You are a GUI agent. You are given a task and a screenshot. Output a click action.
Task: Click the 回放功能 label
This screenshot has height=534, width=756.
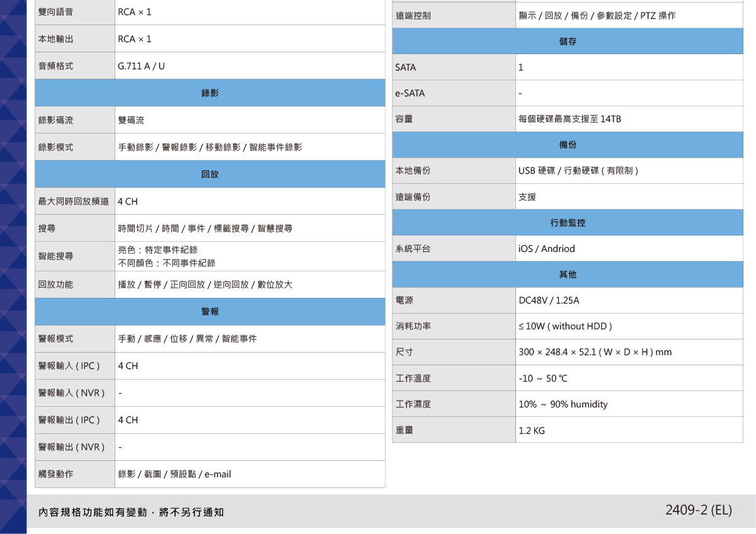pos(55,285)
